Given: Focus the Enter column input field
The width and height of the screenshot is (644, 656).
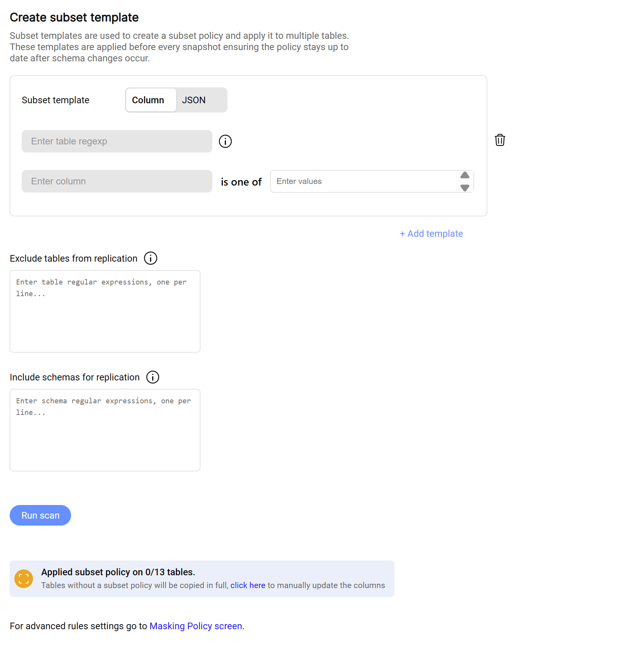Looking at the screenshot, I should 117,181.
